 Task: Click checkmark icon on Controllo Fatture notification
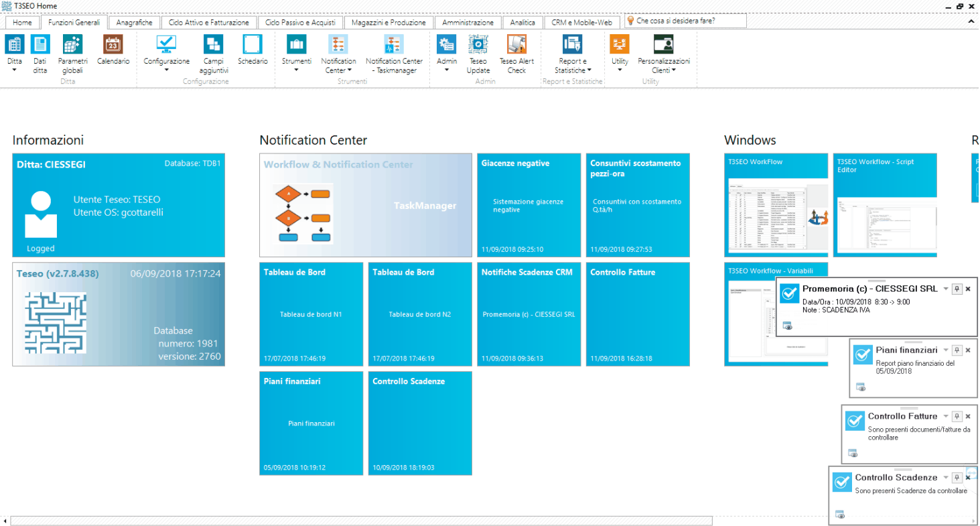(855, 421)
